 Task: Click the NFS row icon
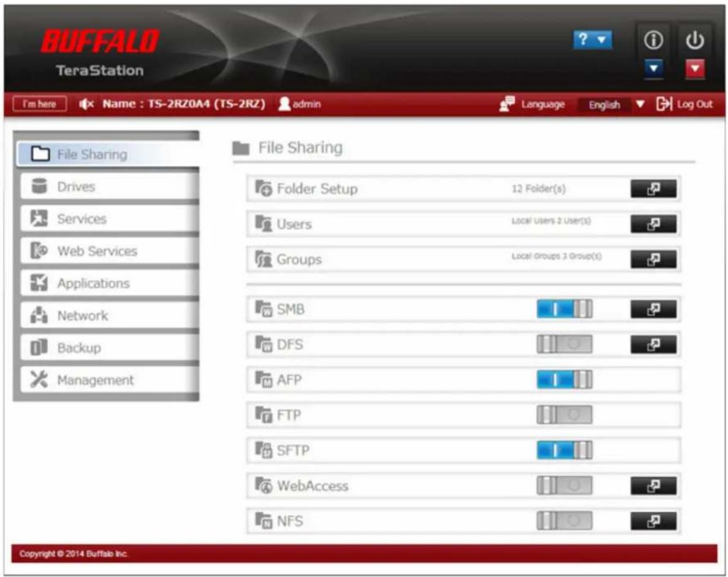click(x=263, y=521)
